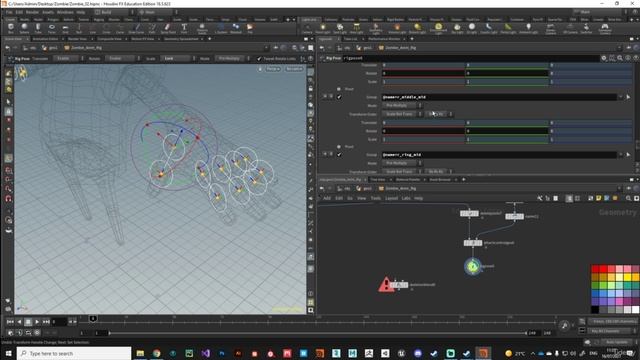Add a Camera from the lights shelf

pyautogui.click(x=307, y=28)
